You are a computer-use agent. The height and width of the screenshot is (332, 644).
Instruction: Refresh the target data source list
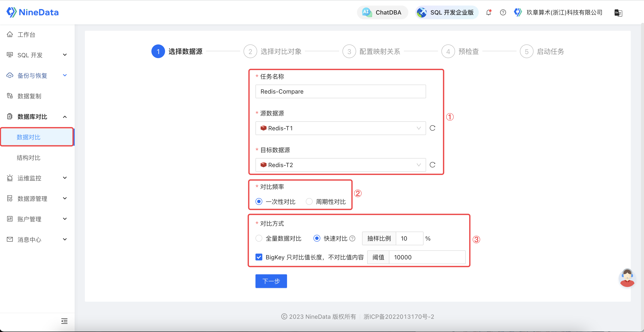coord(432,165)
